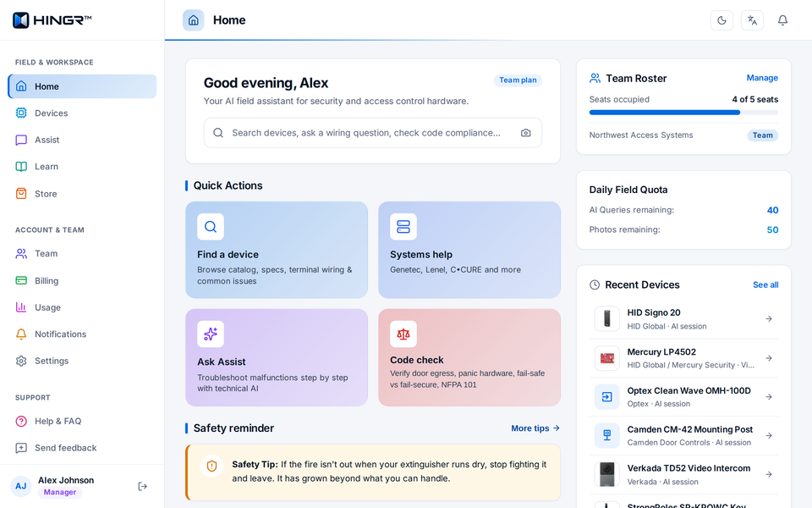
Task: Click the Verkada TD52 thumbnail
Action: pyautogui.click(x=607, y=474)
